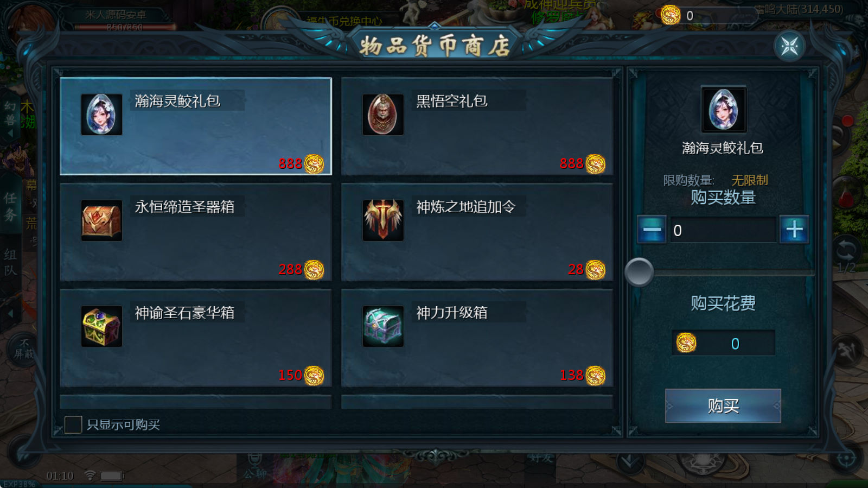Image resolution: width=868 pixels, height=488 pixels.
Task: Click the selected item preview thumbnail
Action: click(x=724, y=109)
